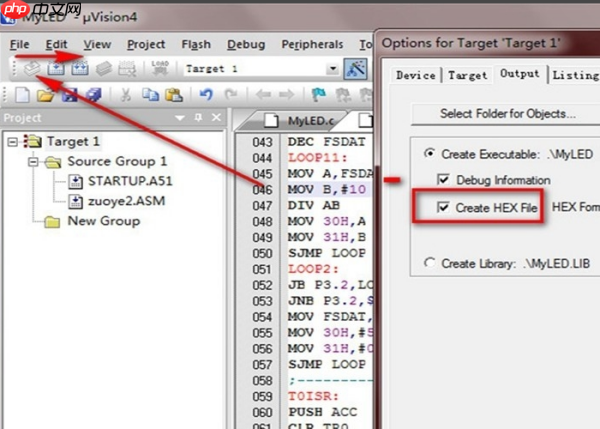The width and height of the screenshot is (600, 429).
Task: Select the Create Library radio button
Action: 430,263
